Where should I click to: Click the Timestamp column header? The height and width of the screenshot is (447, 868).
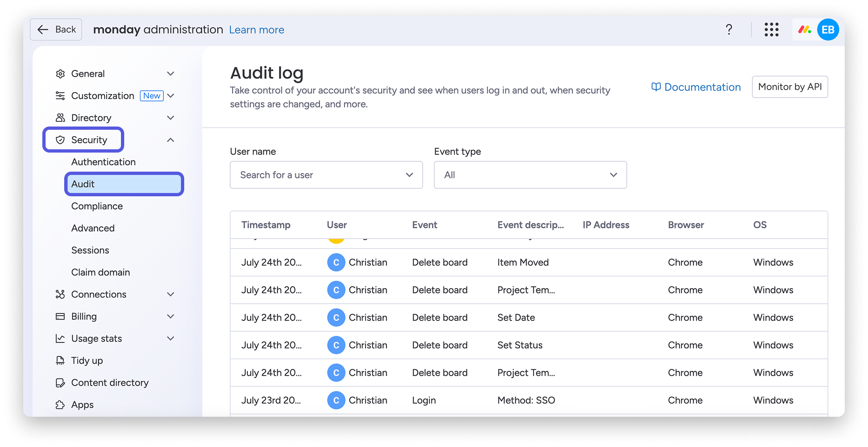tap(266, 225)
